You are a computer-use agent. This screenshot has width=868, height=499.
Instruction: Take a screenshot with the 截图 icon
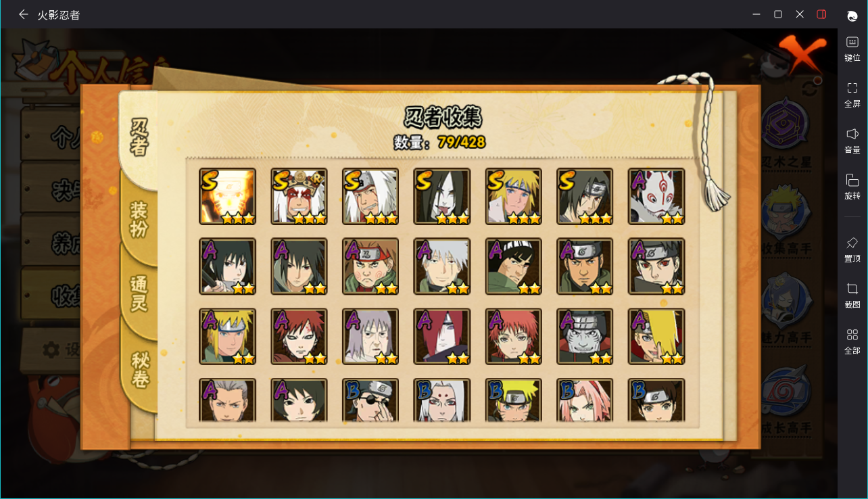852,294
